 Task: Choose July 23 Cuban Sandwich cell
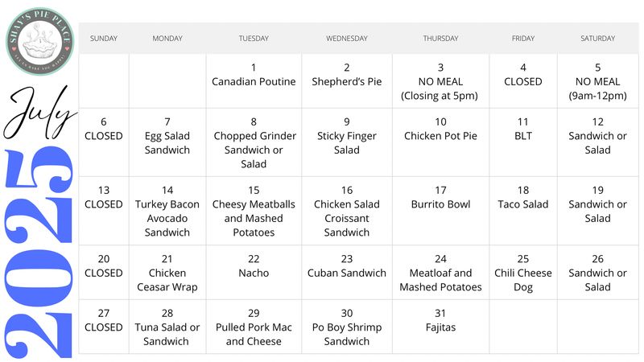pyautogui.click(x=347, y=273)
